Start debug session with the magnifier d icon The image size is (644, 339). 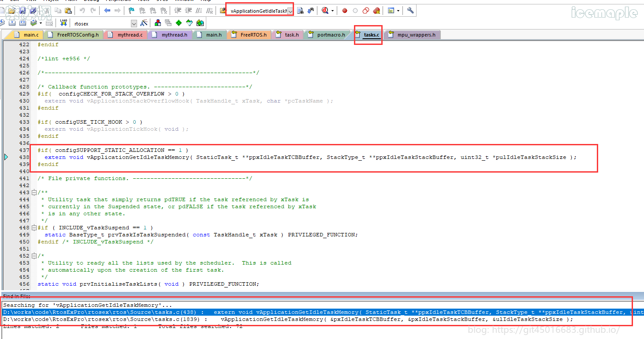(x=325, y=11)
